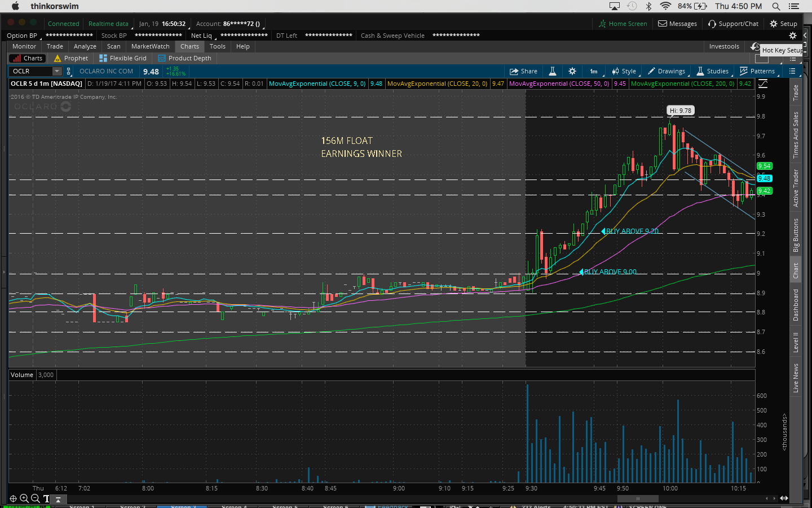Open the Edit Studies flask icon beside Share
The height and width of the screenshot is (508, 812).
tap(553, 71)
